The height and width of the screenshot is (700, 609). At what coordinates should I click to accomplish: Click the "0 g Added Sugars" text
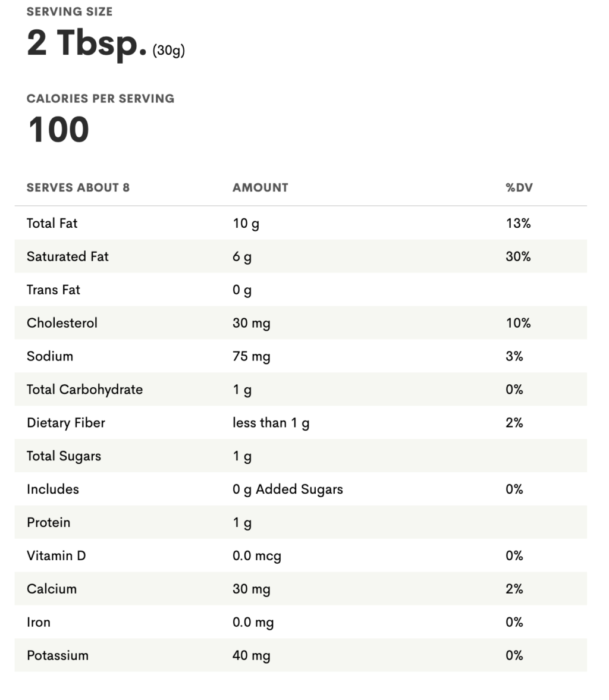(x=288, y=490)
